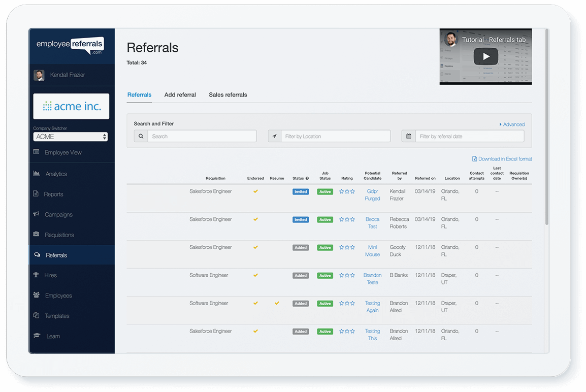The height and width of the screenshot is (392, 586).
Task: Click the Employees group icon
Action: (x=37, y=295)
